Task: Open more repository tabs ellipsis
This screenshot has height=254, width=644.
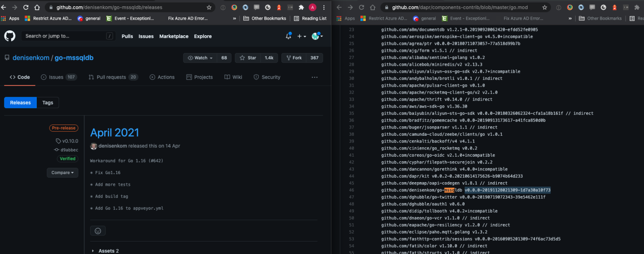Action: click(314, 77)
